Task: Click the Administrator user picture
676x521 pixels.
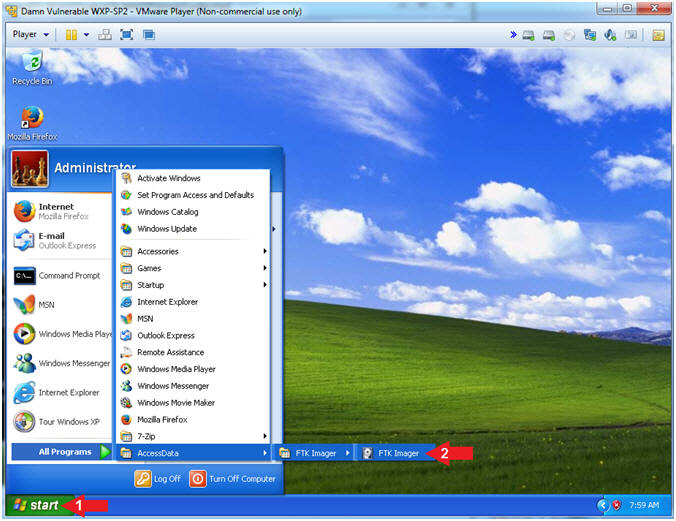Action: [x=29, y=169]
